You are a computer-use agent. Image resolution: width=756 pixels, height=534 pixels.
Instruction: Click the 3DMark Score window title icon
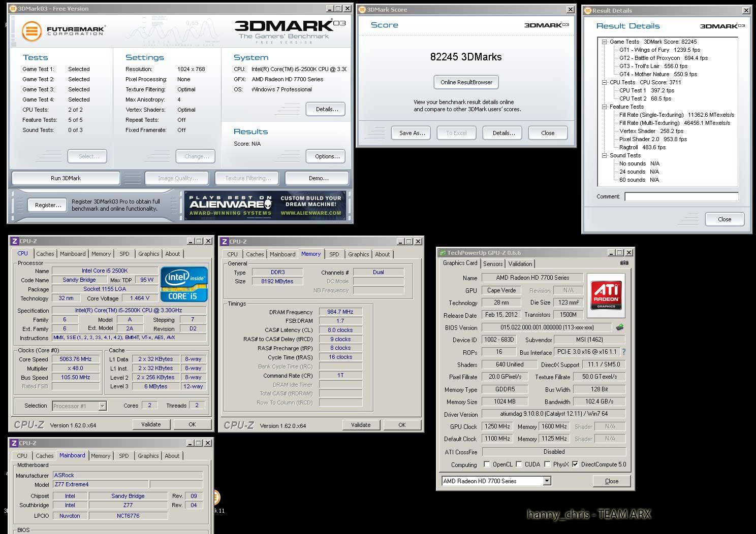(x=362, y=10)
